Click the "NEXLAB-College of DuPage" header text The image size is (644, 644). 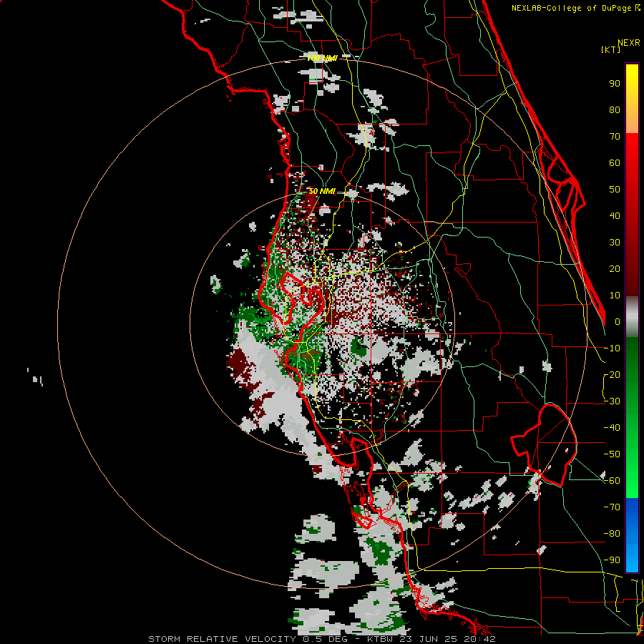tap(572, 8)
